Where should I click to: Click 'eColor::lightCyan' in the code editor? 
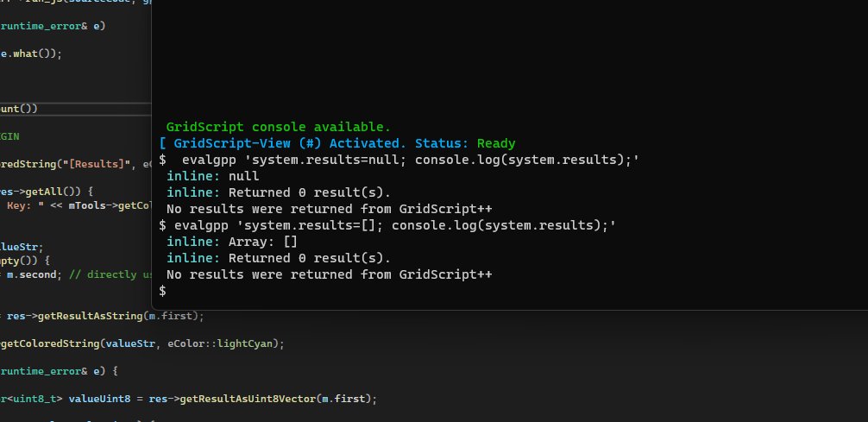220,343
